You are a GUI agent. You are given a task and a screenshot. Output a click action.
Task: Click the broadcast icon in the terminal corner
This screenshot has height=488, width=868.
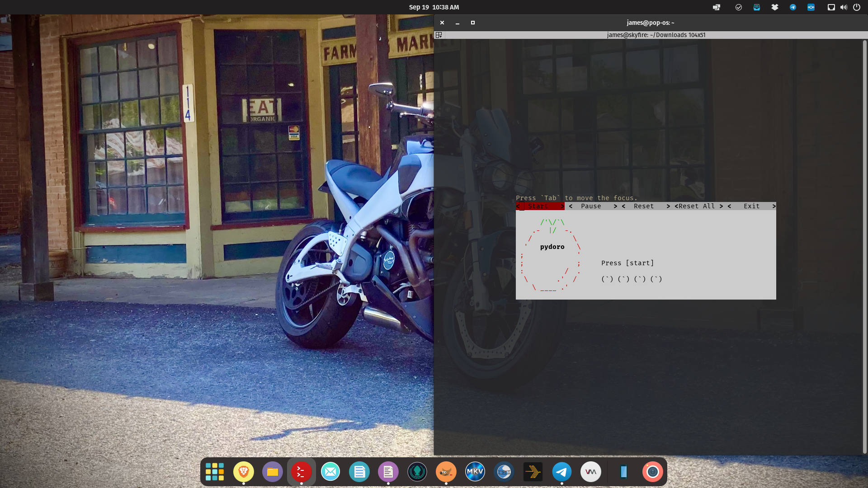coord(439,35)
